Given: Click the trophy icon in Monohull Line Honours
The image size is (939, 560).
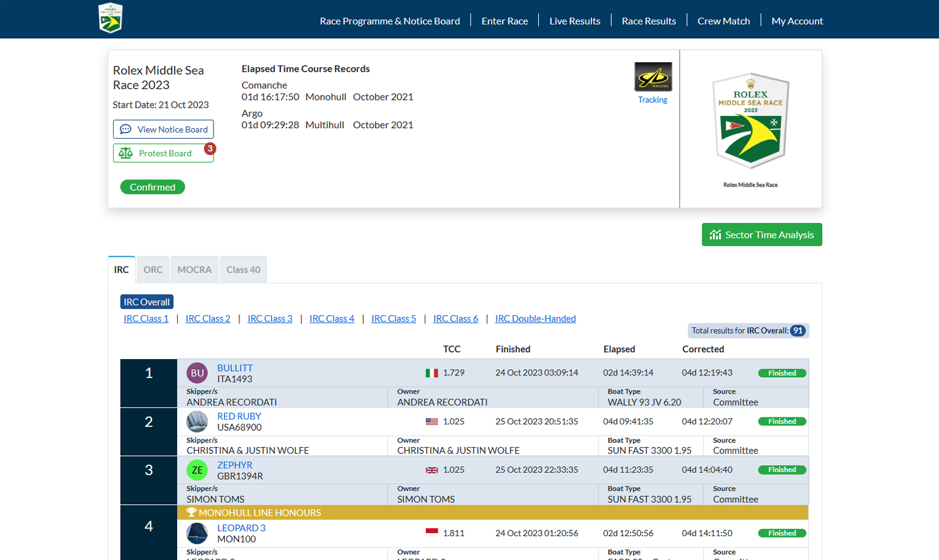Looking at the screenshot, I should (192, 512).
